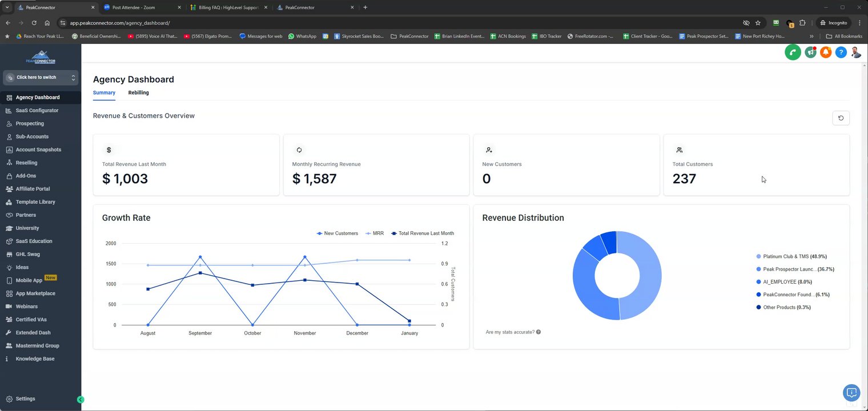The width and height of the screenshot is (868, 411).
Task: Open the user profile avatar
Action: point(855,53)
